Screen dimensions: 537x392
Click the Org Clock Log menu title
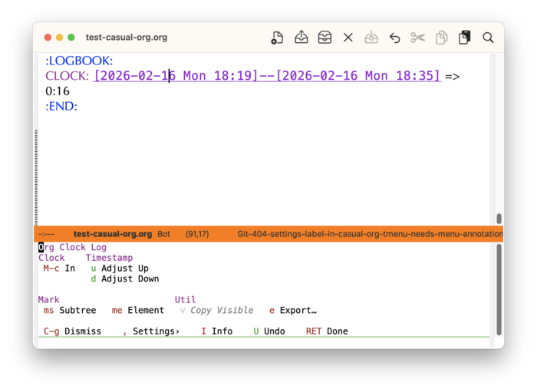(x=72, y=248)
